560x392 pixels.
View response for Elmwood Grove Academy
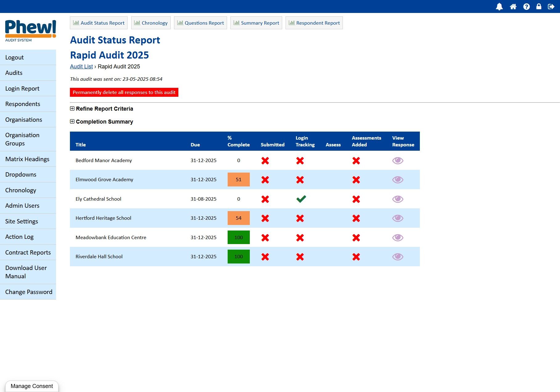[398, 180]
